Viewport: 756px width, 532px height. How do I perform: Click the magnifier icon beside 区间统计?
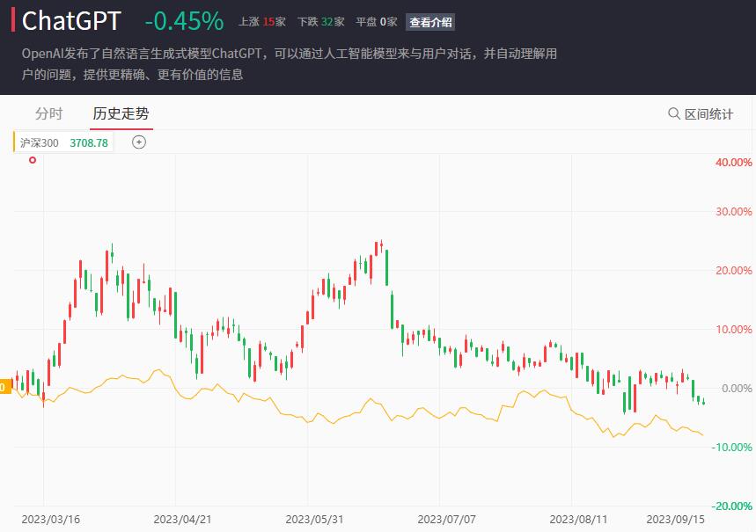tap(673, 113)
